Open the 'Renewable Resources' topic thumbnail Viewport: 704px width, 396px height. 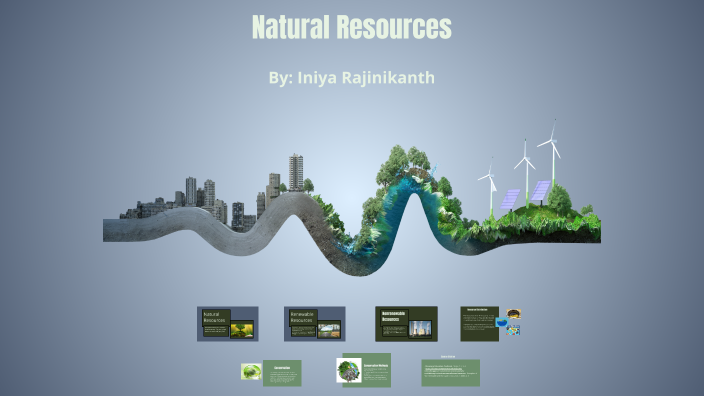tap(314, 324)
